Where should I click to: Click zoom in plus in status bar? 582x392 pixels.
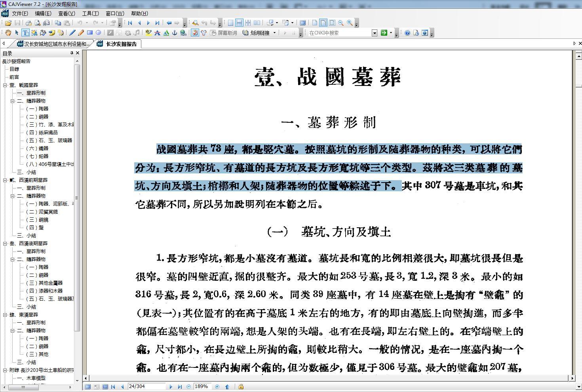(217, 387)
